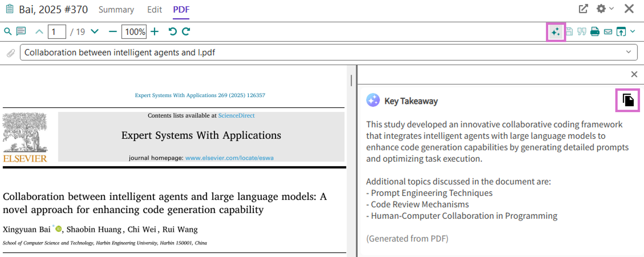
Task: Expand the toolbar overflow chevron
Action: (x=633, y=31)
